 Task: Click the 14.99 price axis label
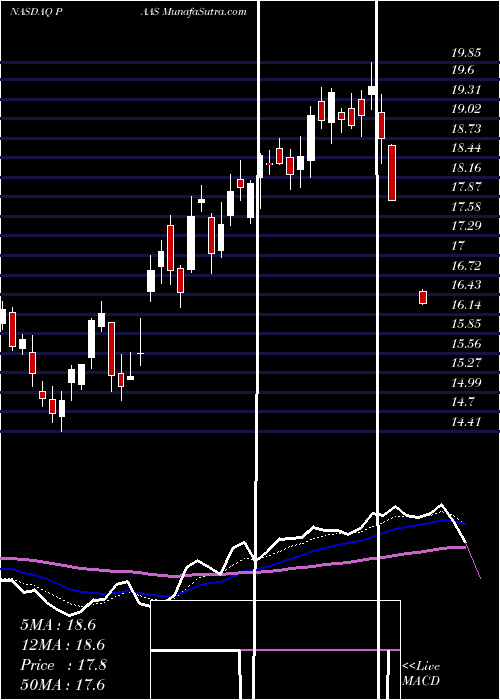point(467,383)
